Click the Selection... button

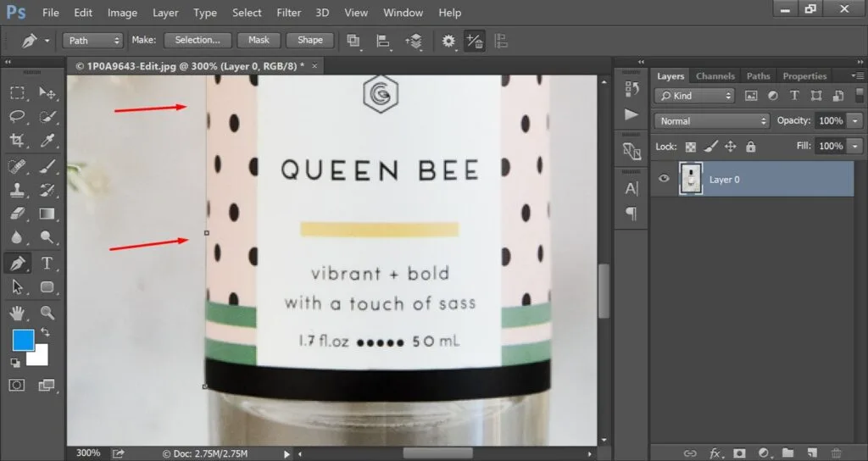pyautogui.click(x=198, y=40)
